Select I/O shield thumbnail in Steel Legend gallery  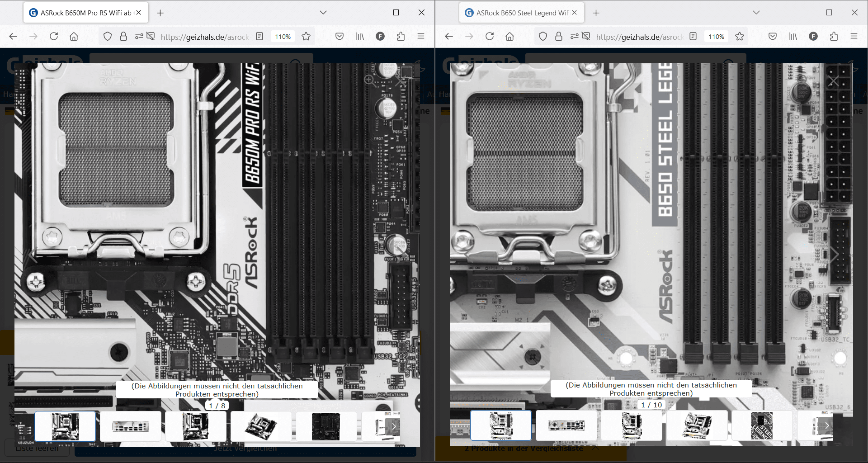pos(566,425)
